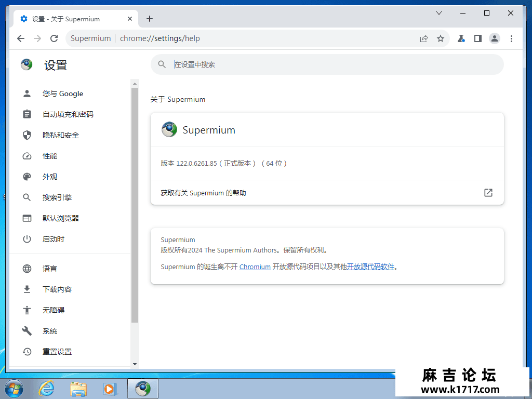This screenshot has height=399, width=532.
Task: Open 隐私和安全 settings section
Action: click(x=70, y=135)
